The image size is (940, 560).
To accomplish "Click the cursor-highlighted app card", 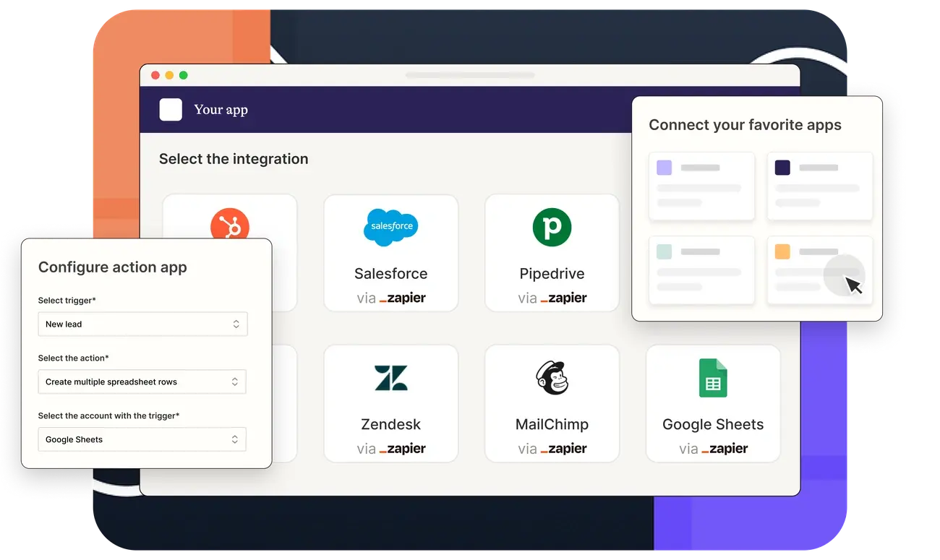I will click(x=819, y=270).
